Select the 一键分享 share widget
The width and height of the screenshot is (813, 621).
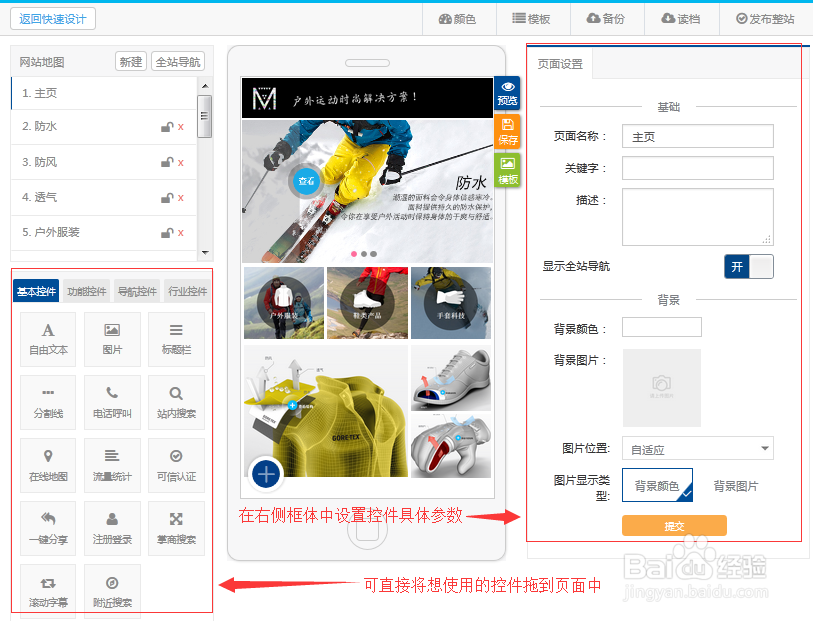[x=48, y=528]
